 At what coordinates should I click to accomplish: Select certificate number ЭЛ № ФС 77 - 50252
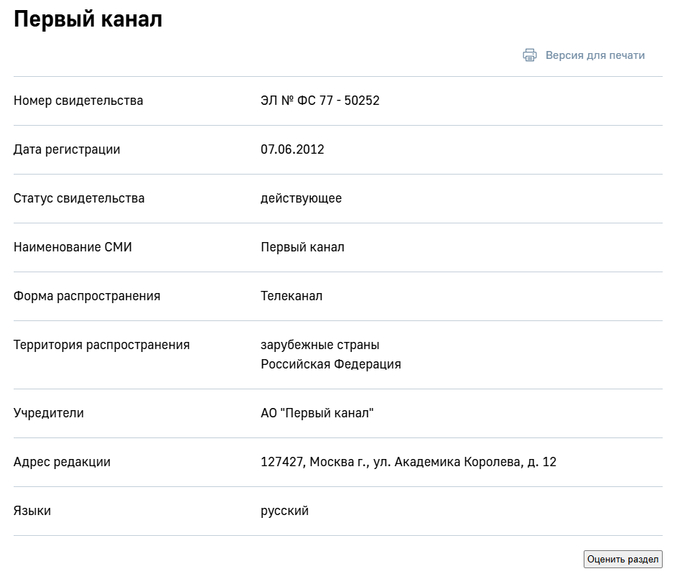(x=320, y=101)
